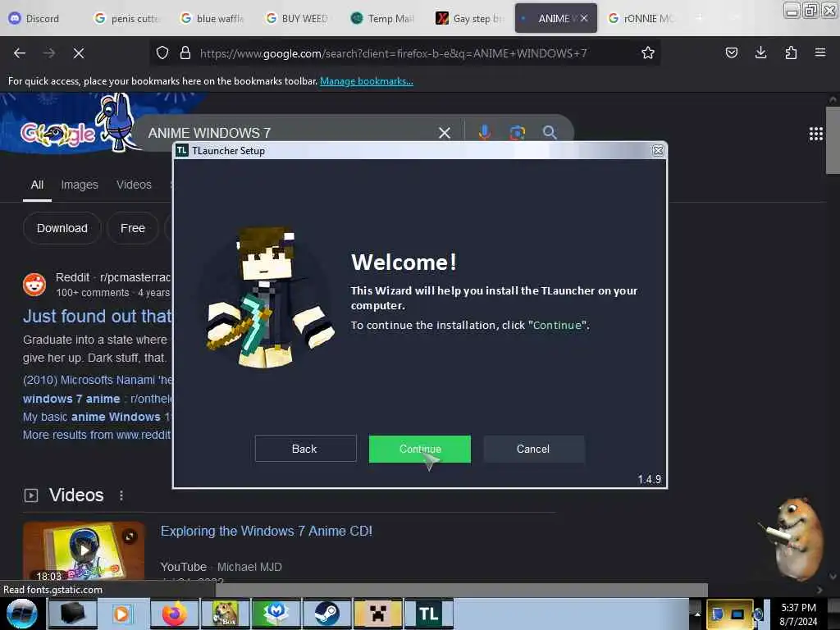
Task: Select the Images search filter
Action: tap(80, 185)
